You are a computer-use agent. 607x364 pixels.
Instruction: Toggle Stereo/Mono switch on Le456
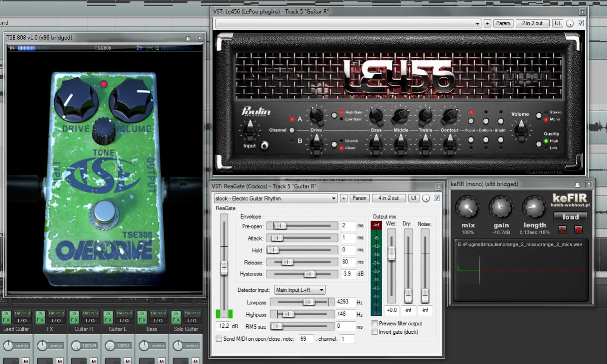click(539, 115)
